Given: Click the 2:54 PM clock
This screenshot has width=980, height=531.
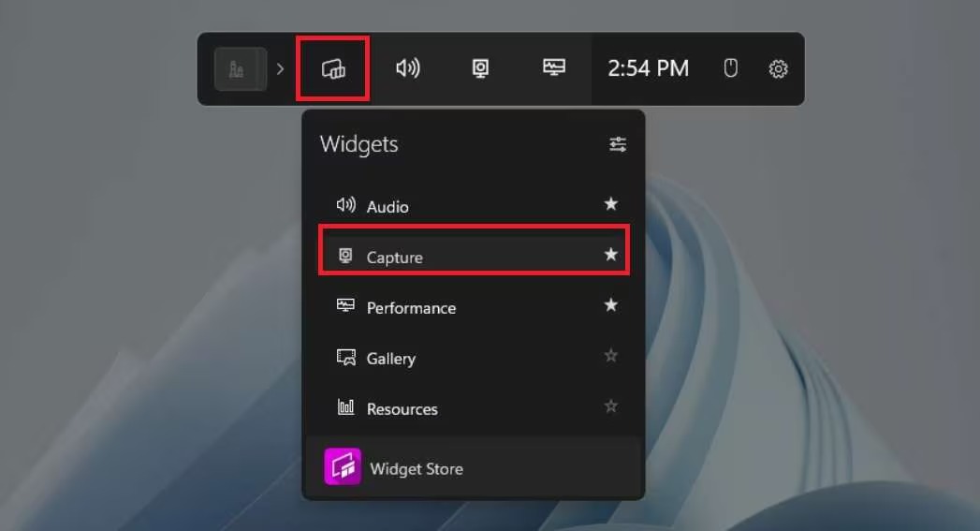Looking at the screenshot, I should (x=648, y=68).
